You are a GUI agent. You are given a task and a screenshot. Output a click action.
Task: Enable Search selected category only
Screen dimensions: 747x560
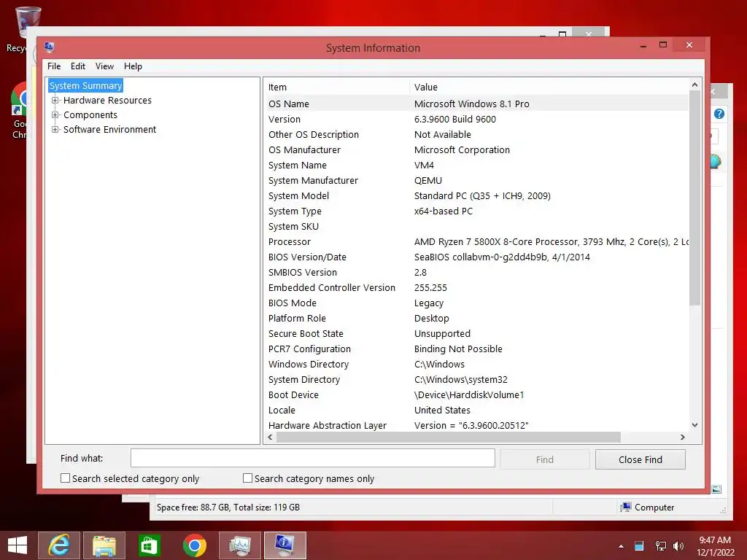(x=65, y=478)
